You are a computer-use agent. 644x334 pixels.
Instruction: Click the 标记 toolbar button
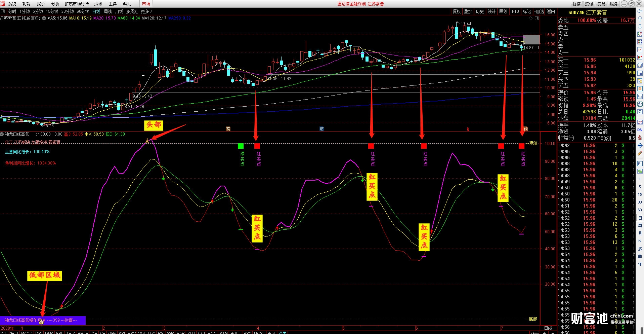tap(527, 11)
